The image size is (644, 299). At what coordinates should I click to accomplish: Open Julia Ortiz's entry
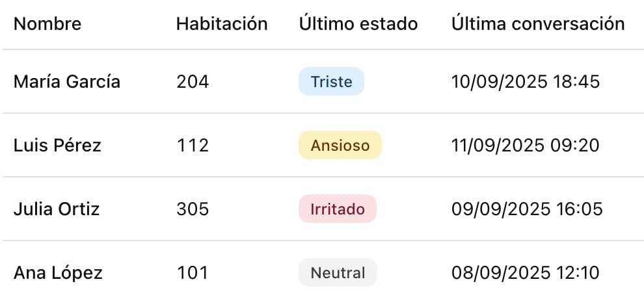coord(57,209)
